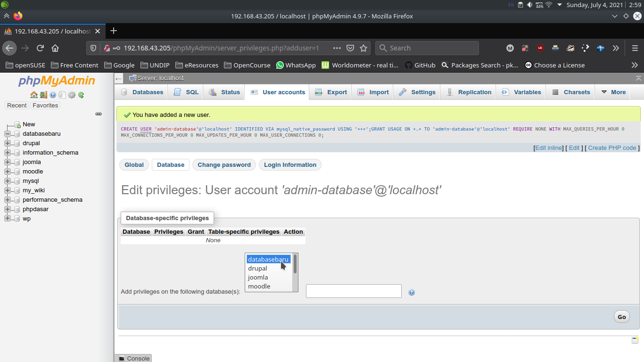This screenshot has width=644, height=362.
Task: Show more bookmarks overflow chevron
Action: [635, 65]
